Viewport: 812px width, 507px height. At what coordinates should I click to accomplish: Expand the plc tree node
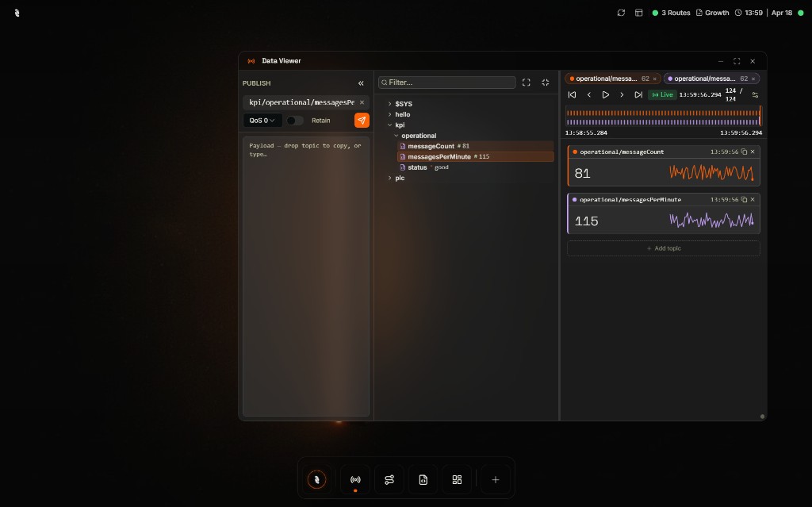[390, 178]
